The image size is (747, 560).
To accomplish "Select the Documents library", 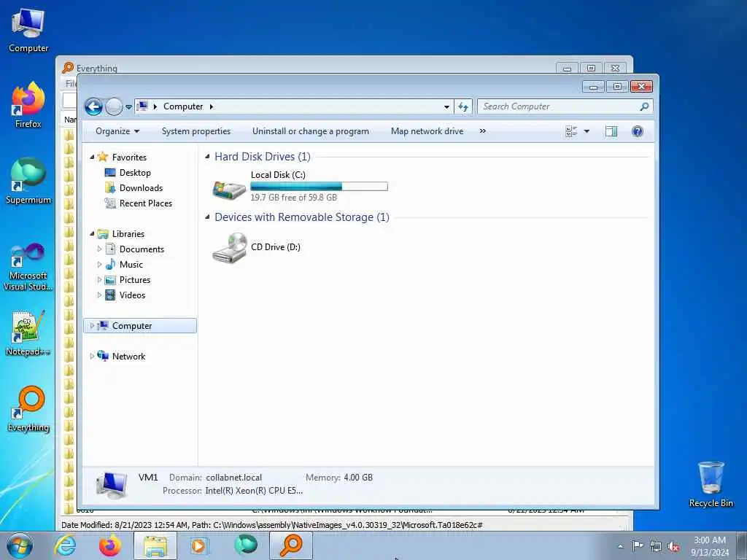I will pyautogui.click(x=142, y=249).
